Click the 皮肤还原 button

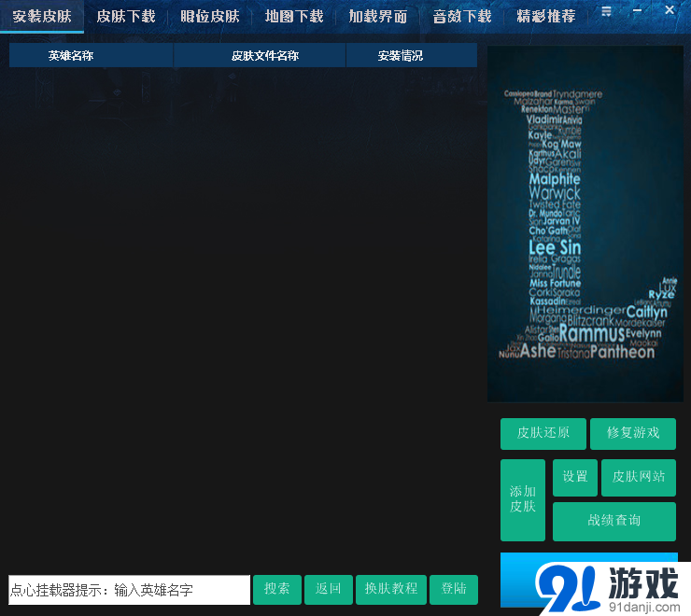point(543,434)
